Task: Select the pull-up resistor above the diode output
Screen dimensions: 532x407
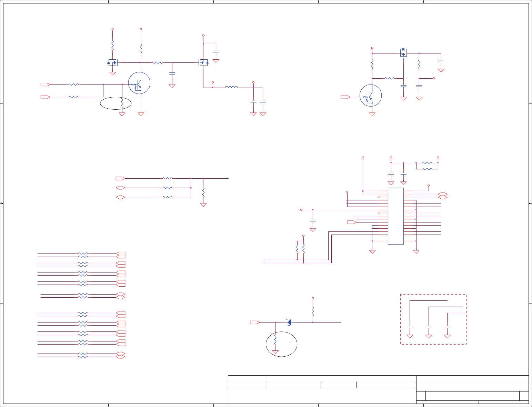Action: pyautogui.click(x=313, y=311)
